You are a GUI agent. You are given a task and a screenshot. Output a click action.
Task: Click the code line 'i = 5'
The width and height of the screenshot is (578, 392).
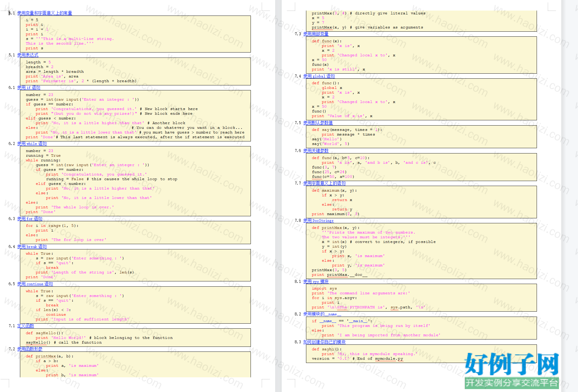[x=32, y=20]
